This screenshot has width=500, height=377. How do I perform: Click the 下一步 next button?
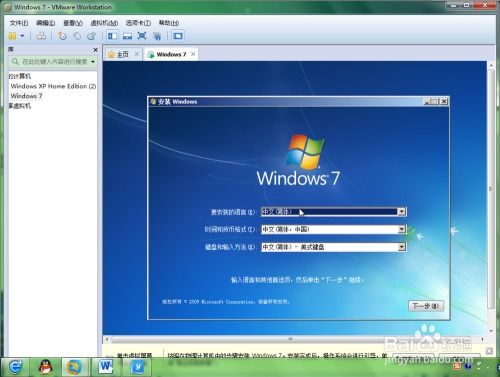click(426, 306)
